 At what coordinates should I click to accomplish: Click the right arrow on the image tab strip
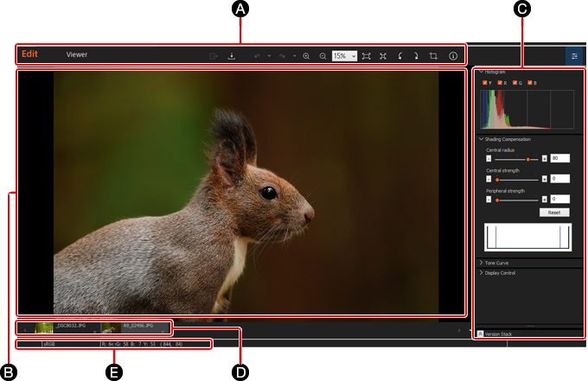pyautogui.click(x=459, y=330)
